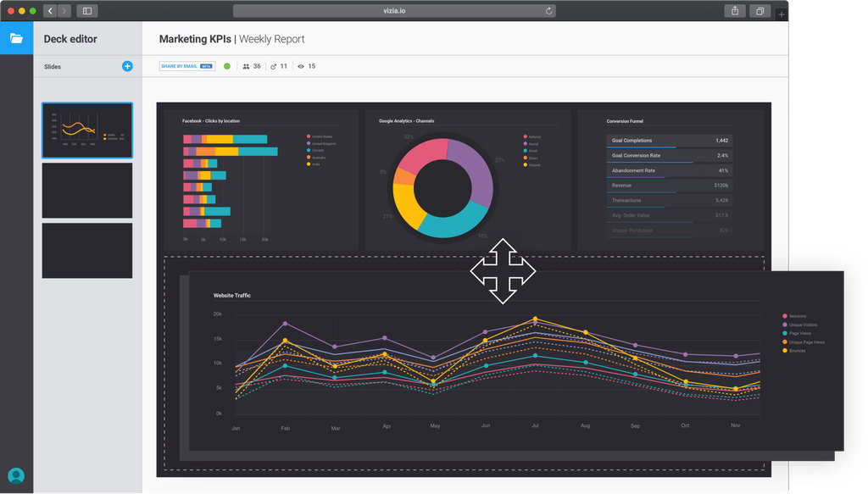Click the people icon showing 36
The height and width of the screenshot is (494, 868).
pyautogui.click(x=246, y=66)
